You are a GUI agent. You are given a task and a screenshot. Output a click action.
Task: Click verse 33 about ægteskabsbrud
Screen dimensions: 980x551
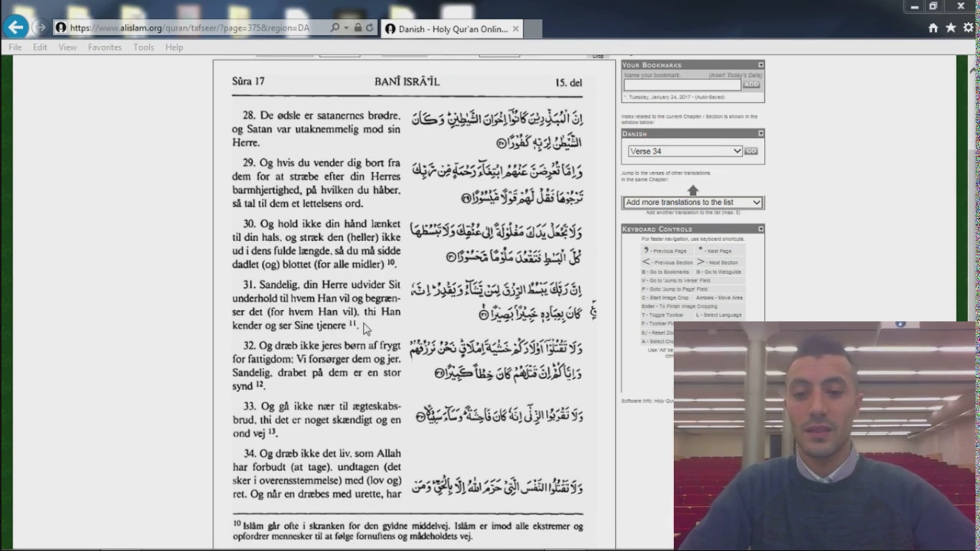[316, 420]
